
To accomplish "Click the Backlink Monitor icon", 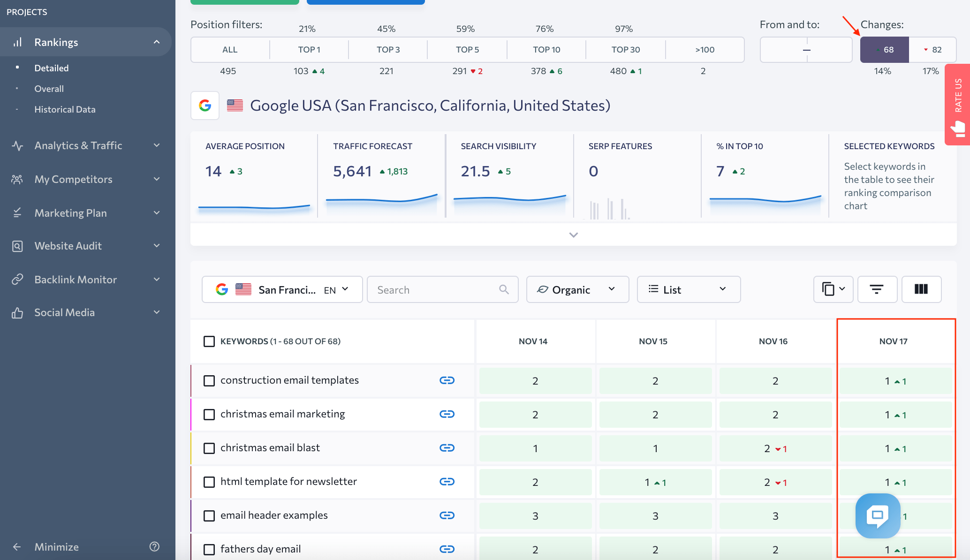I will click(x=19, y=280).
